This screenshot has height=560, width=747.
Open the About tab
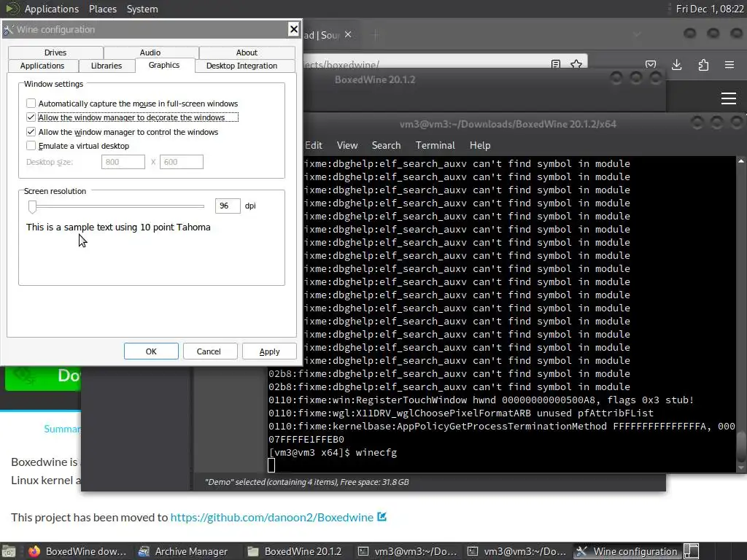click(247, 52)
